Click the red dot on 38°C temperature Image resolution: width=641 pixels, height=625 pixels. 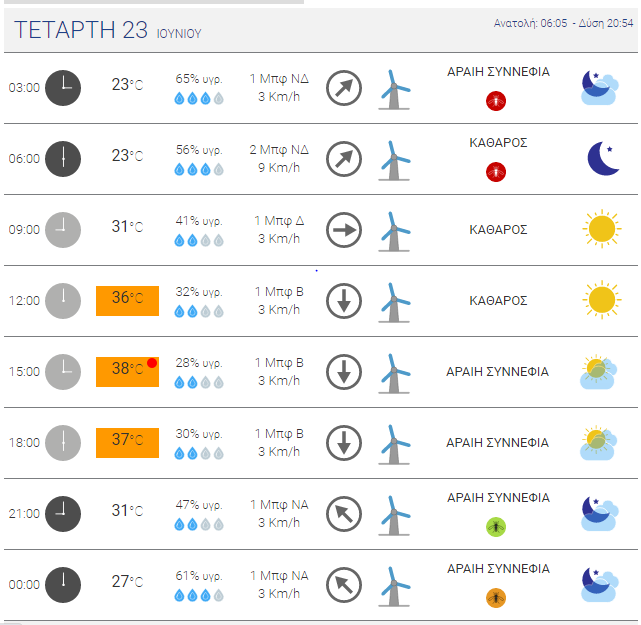click(x=152, y=363)
